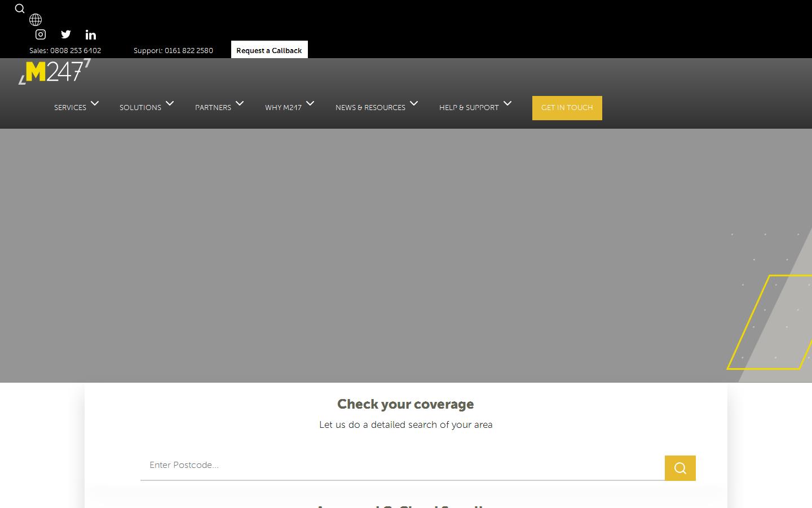
Task: Click the search magnifier icon in top bar
Action: (20, 8)
